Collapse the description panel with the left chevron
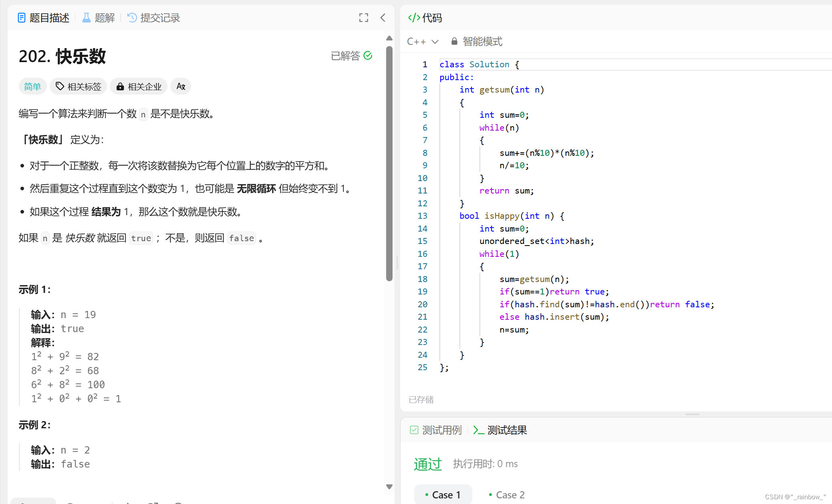 pyautogui.click(x=383, y=18)
